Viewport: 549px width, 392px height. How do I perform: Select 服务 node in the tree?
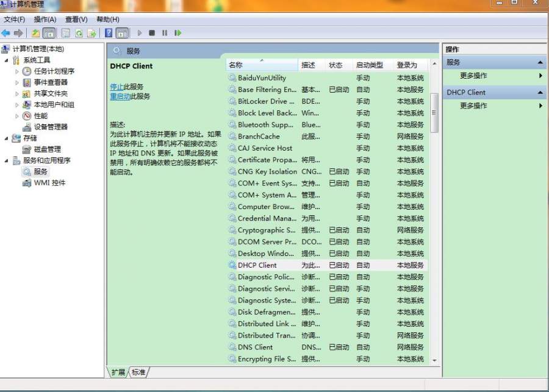click(x=40, y=171)
